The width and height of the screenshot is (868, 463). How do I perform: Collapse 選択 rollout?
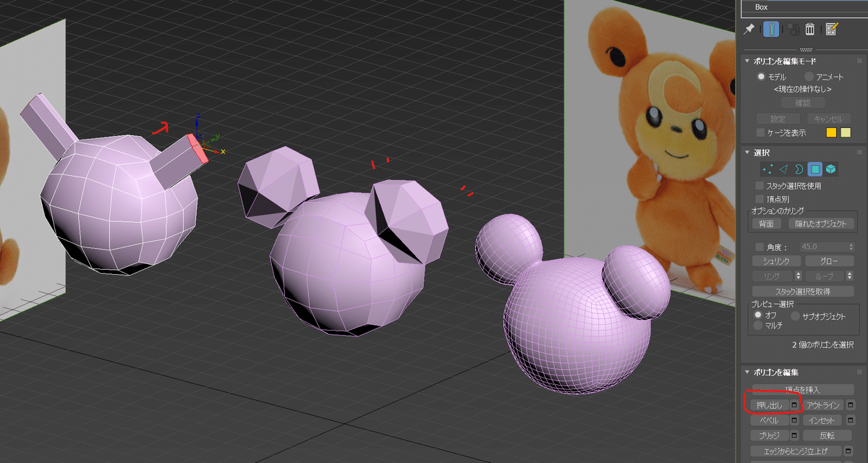pos(748,152)
